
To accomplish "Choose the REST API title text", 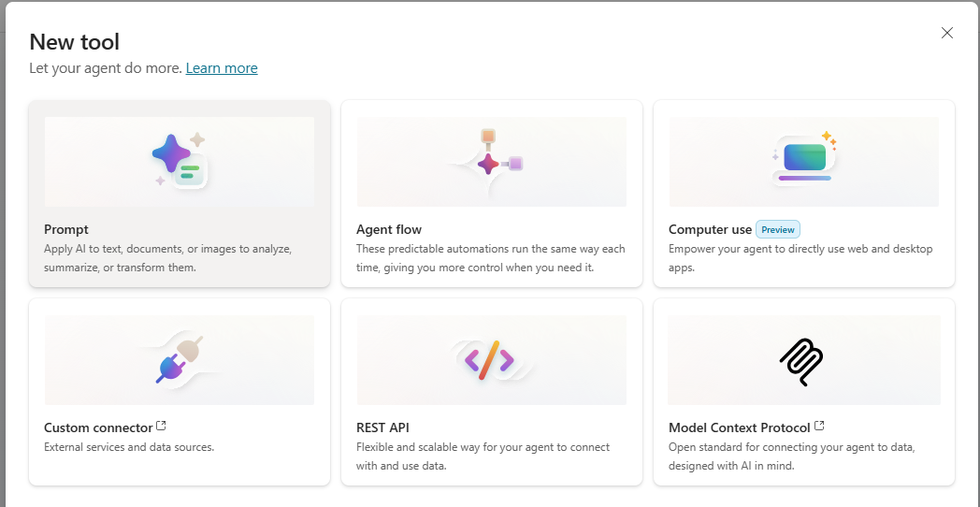I will tap(382, 427).
